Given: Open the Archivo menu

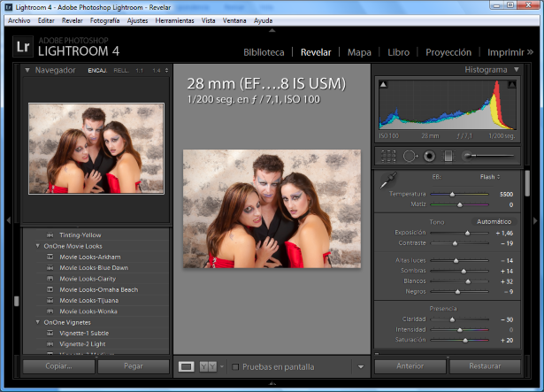Looking at the screenshot, I should 19,20.
